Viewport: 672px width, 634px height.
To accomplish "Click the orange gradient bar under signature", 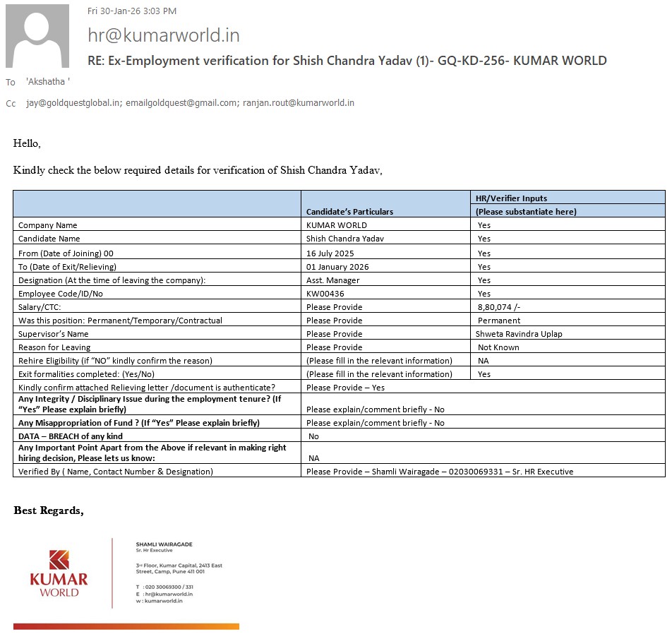I will pyautogui.click(x=126, y=626).
